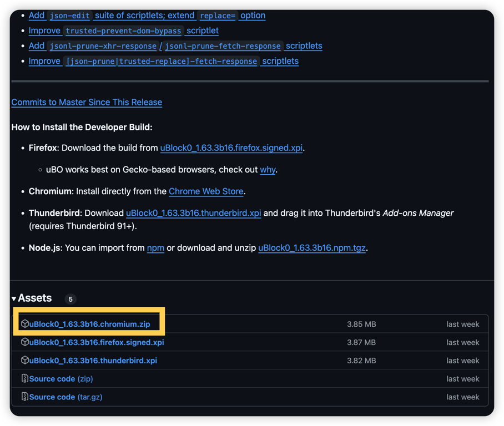Image resolution: width=504 pixels, height=426 pixels.
Task: Open the Thunderbird xpi link in instructions
Action: (194, 214)
